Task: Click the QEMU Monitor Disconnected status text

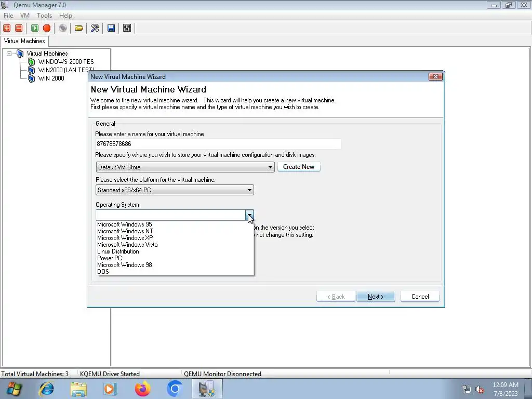Action: tap(222, 374)
